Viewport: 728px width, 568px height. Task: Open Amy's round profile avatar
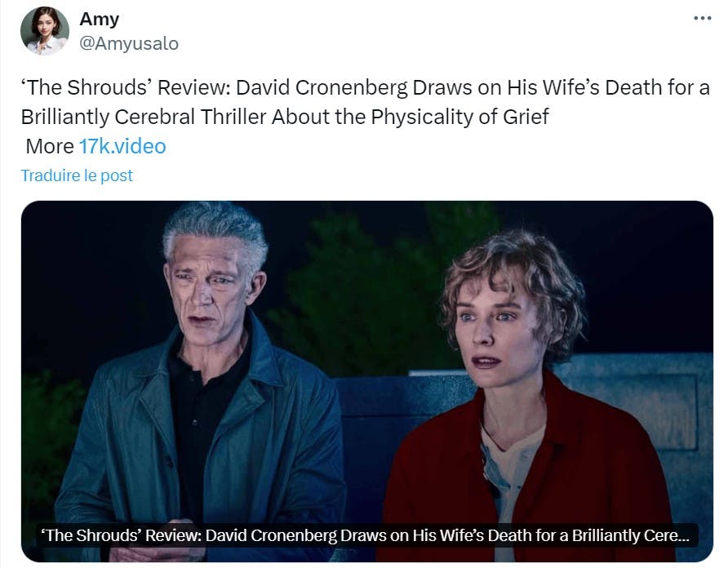point(45,31)
